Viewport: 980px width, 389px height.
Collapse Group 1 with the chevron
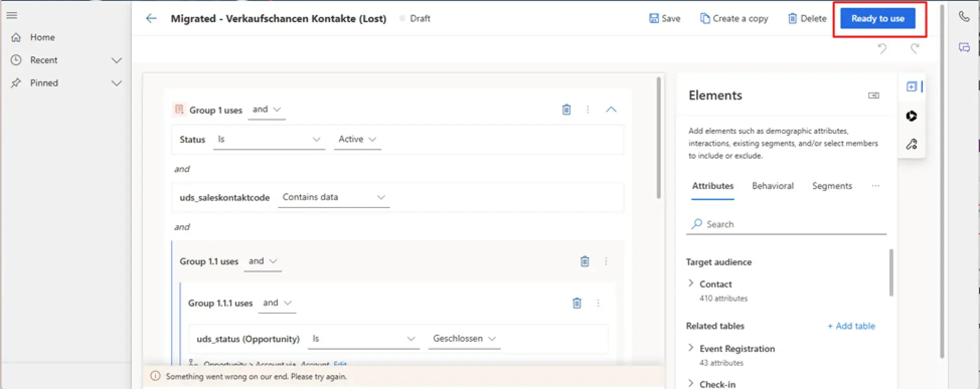(x=611, y=110)
